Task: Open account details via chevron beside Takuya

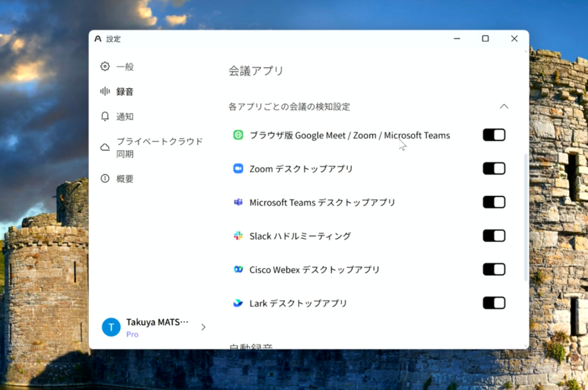Action: (203, 327)
